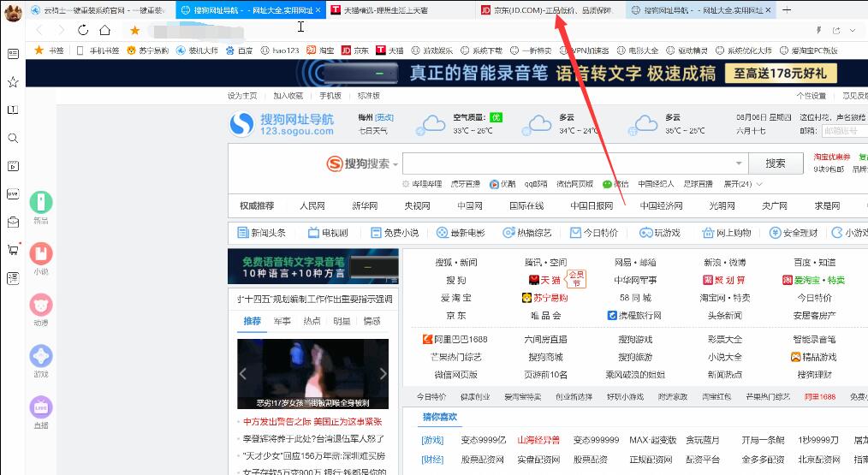Select the 军事 news tab

(282, 321)
